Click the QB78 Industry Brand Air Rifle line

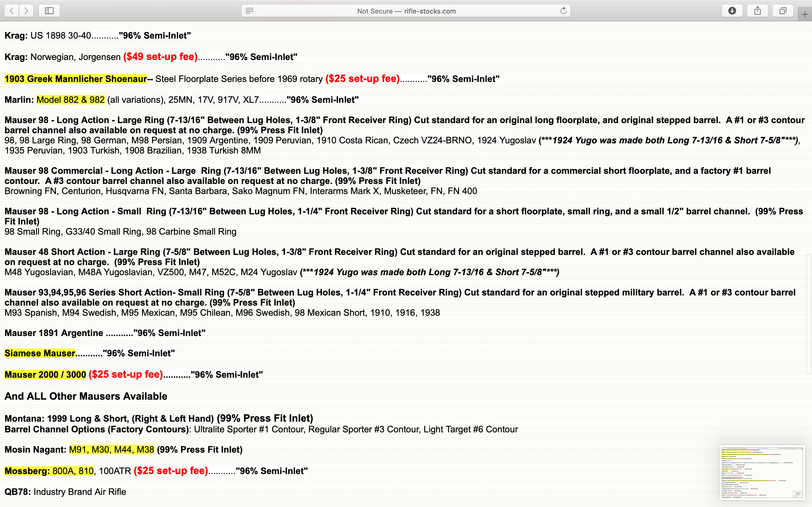click(65, 492)
